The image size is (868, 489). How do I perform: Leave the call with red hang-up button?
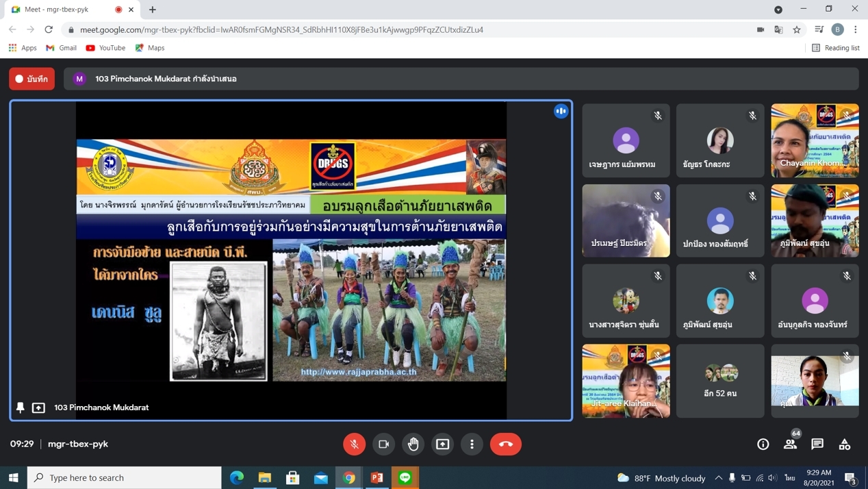coord(506,444)
